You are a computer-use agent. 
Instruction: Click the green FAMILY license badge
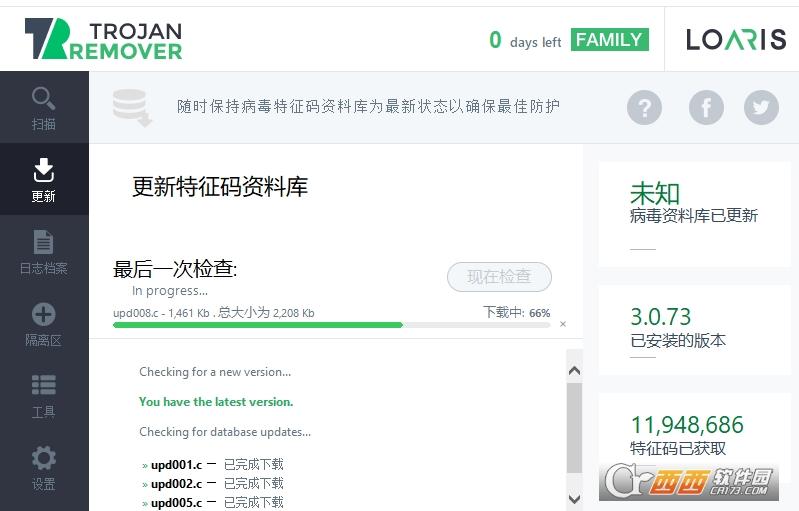[609, 39]
